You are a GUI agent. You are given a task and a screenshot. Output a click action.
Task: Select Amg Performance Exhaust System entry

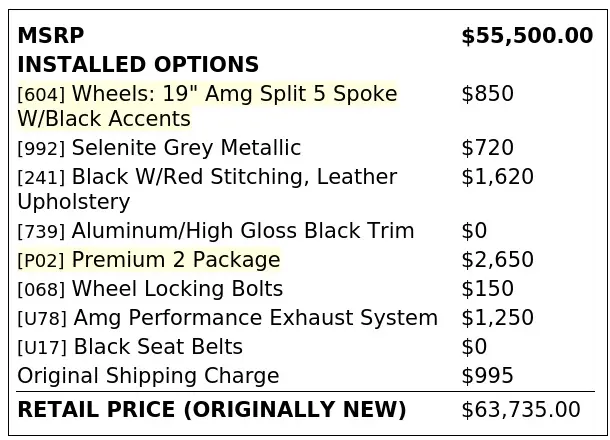228,318
